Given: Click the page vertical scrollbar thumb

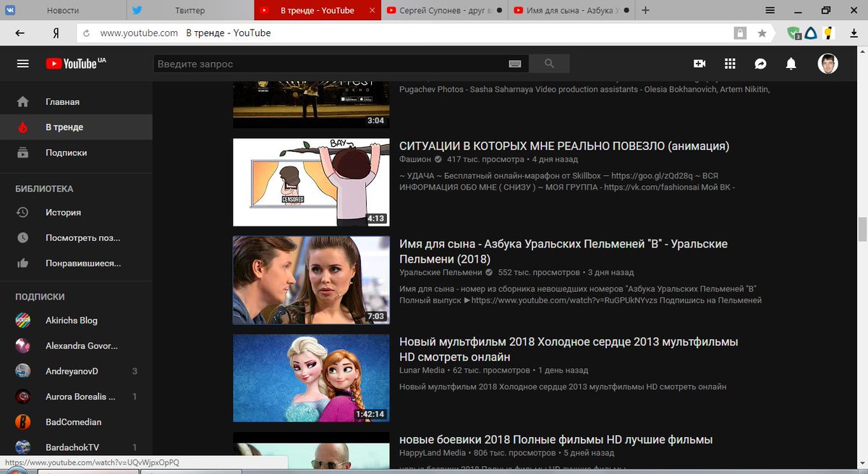Looking at the screenshot, I should coord(862,231).
